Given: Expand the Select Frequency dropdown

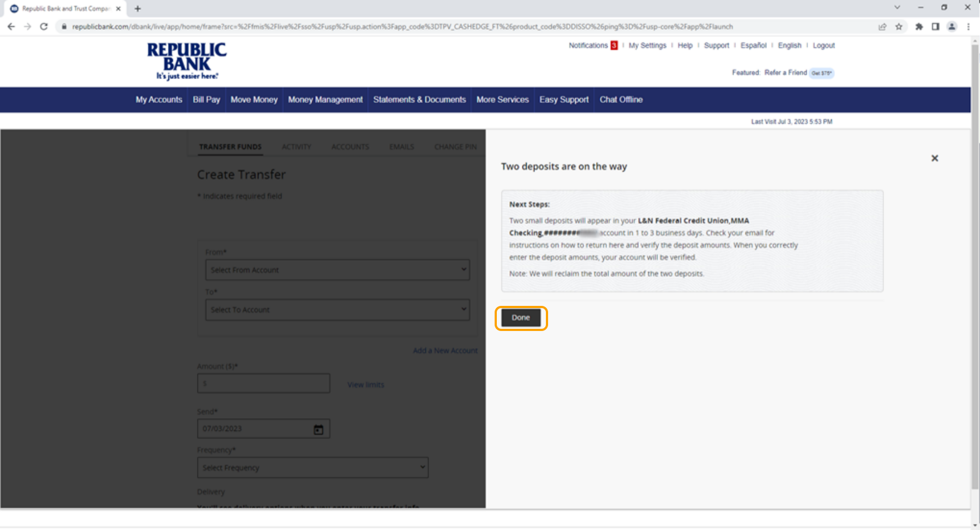Looking at the screenshot, I should 312,468.
